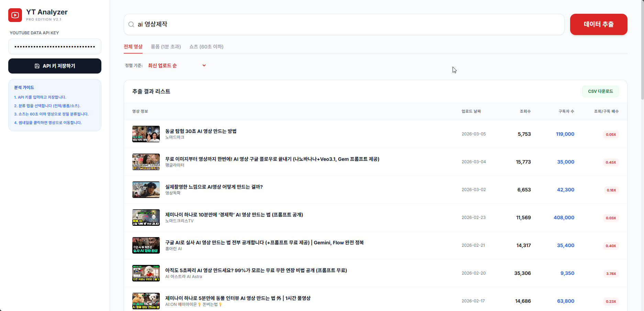The width and height of the screenshot is (644, 311).
Task: Click the YT Analyzer YouTube logo icon
Action: point(15,15)
